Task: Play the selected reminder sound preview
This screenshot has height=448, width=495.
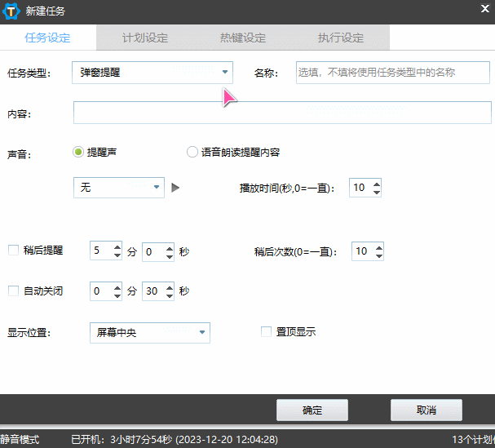Action: tap(175, 188)
